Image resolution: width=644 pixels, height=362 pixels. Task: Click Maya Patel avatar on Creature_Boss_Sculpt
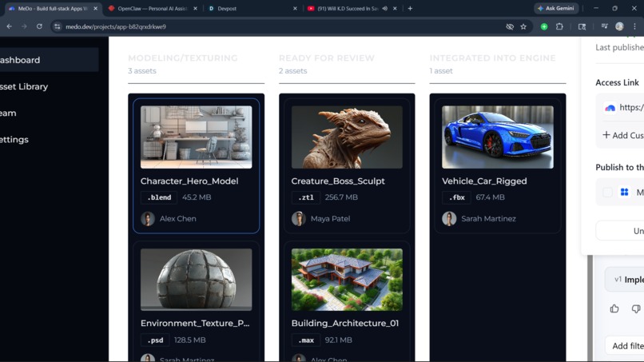299,219
